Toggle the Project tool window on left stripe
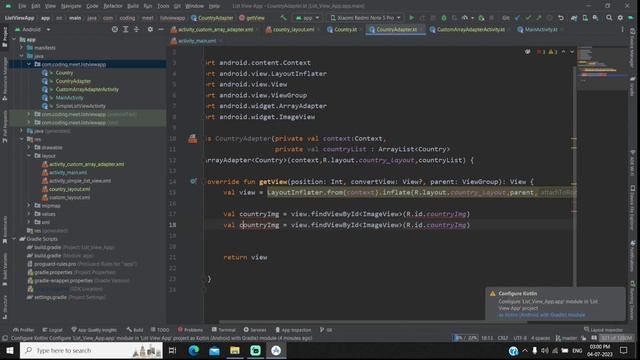 [4, 38]
